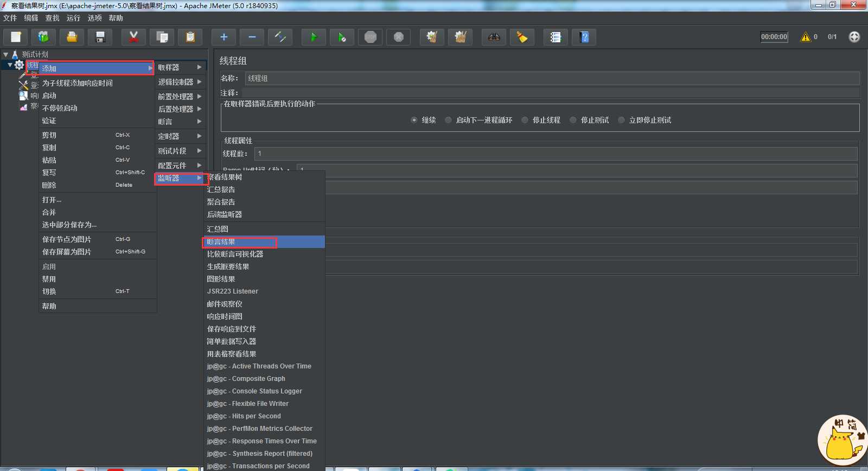Open the Templates toolbar icon

[43, 37]
